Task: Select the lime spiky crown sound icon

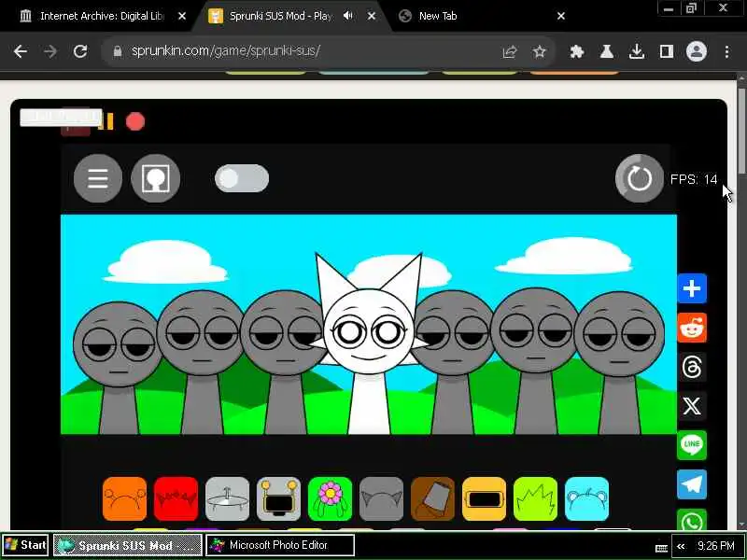Action: 535,498
